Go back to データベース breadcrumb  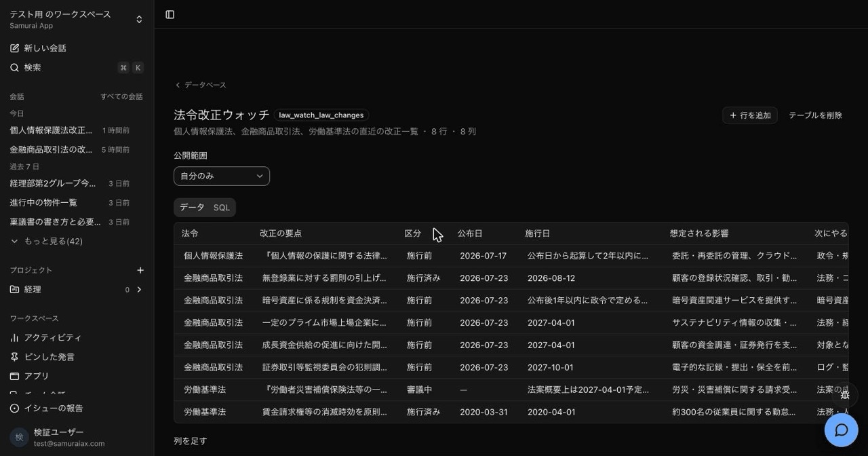pos(201,85)
